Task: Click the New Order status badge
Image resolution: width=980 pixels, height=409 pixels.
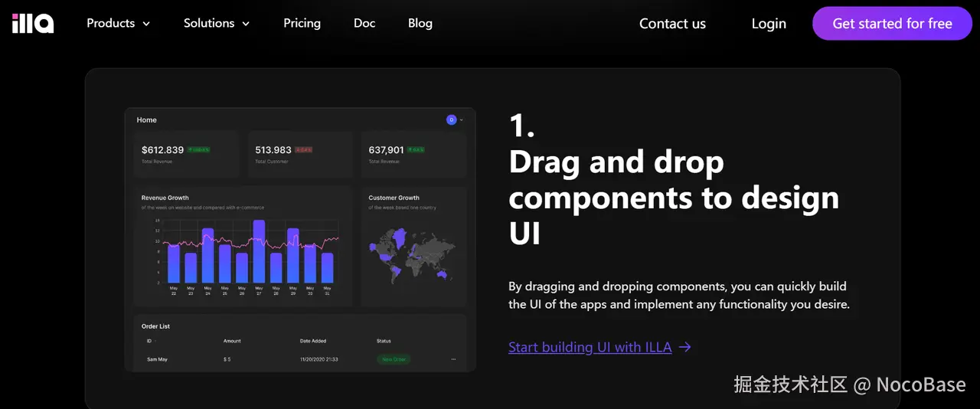Action: point(394,359)
